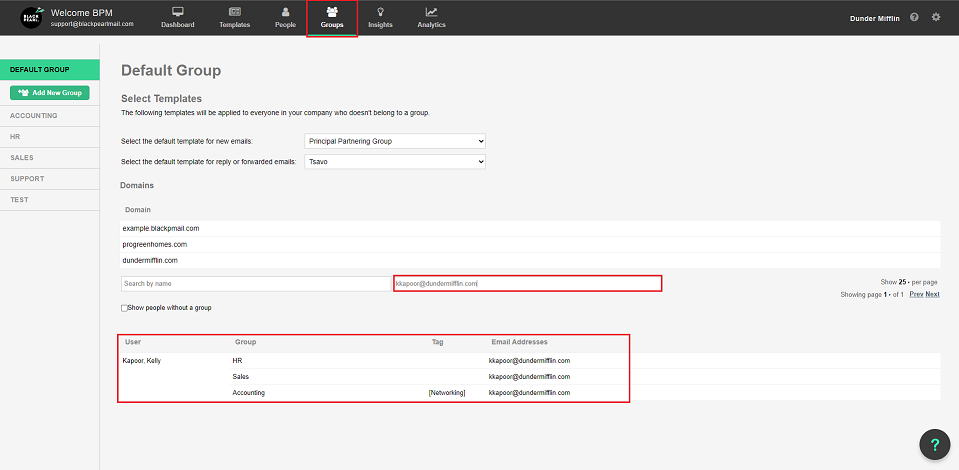This screenshot has width=959, height=470.
Task: Toggle Show people without a group
Action: (x=125, y=308)
